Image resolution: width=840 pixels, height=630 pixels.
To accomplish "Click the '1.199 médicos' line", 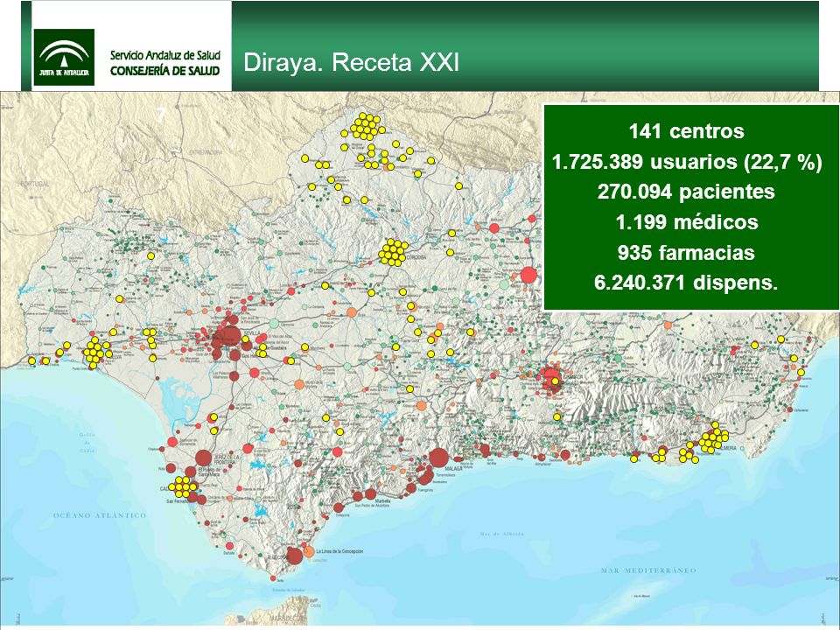I will (x=687, y=221).
